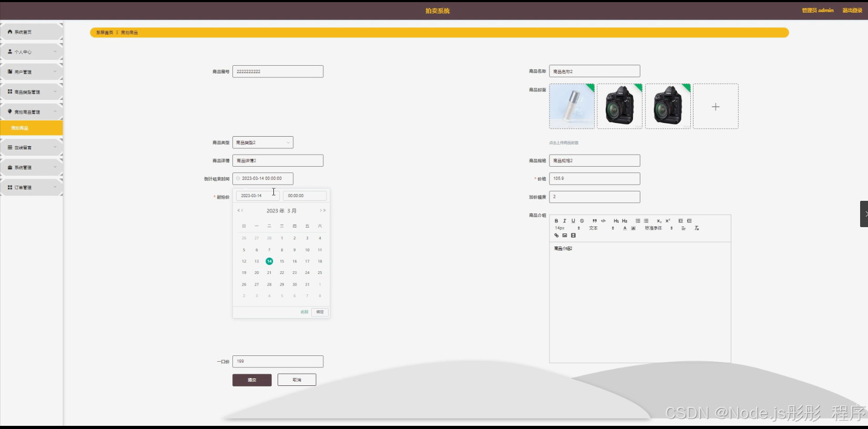Open the text color picker in editor
The image size is (868, 429).
(x=625, y=228)
